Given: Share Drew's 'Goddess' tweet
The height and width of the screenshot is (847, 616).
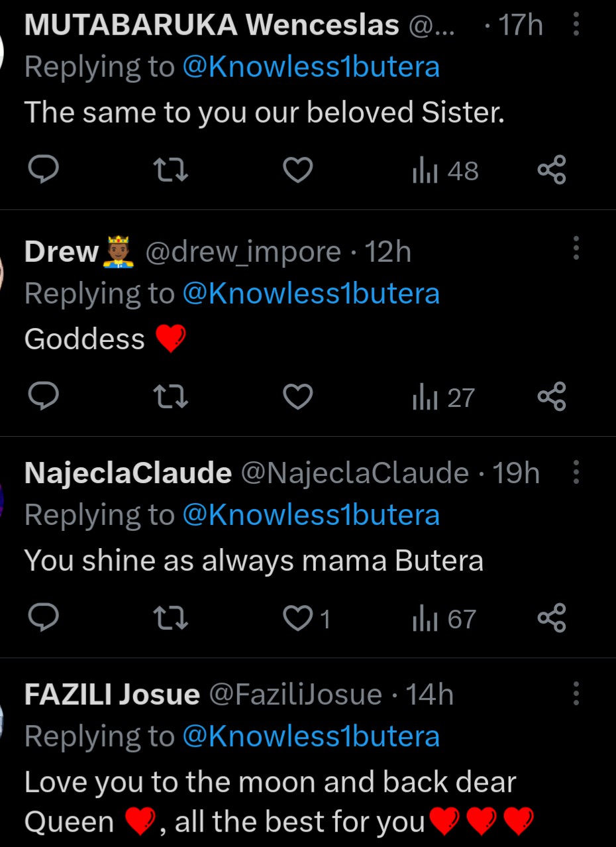Looking at the screenshot, I should point(551,397).
